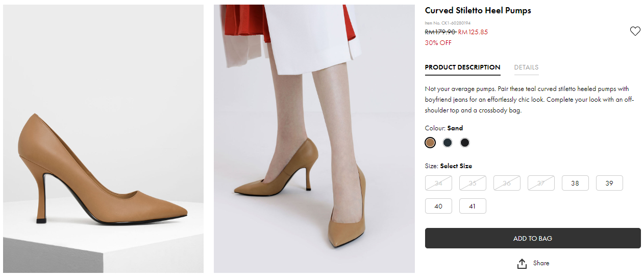Switch to the Details tab

click(526, 67)
